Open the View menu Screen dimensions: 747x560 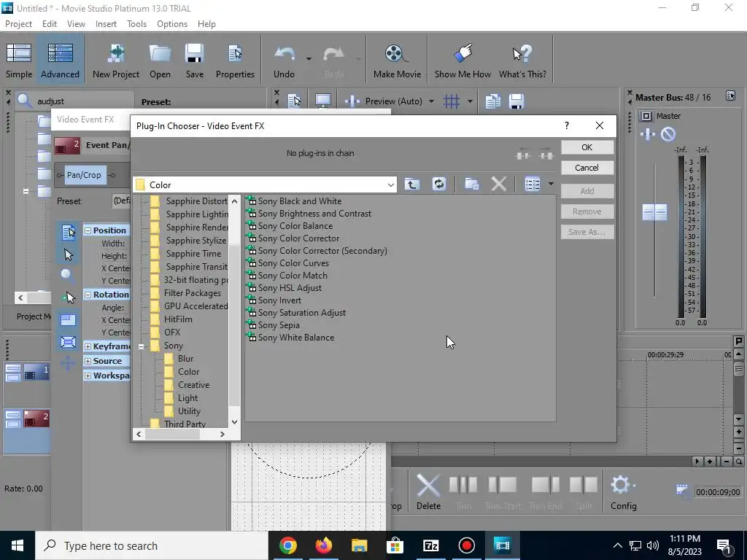click(x=76, y=24)
